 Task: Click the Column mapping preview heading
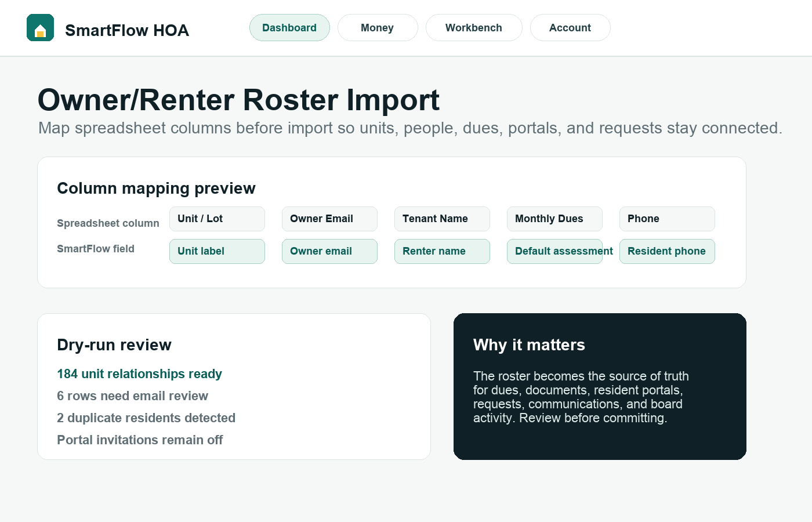pyautogui.click(x=156, y=188)
